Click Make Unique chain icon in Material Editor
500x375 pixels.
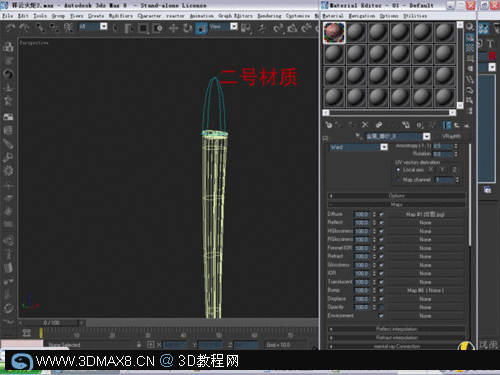379,125
